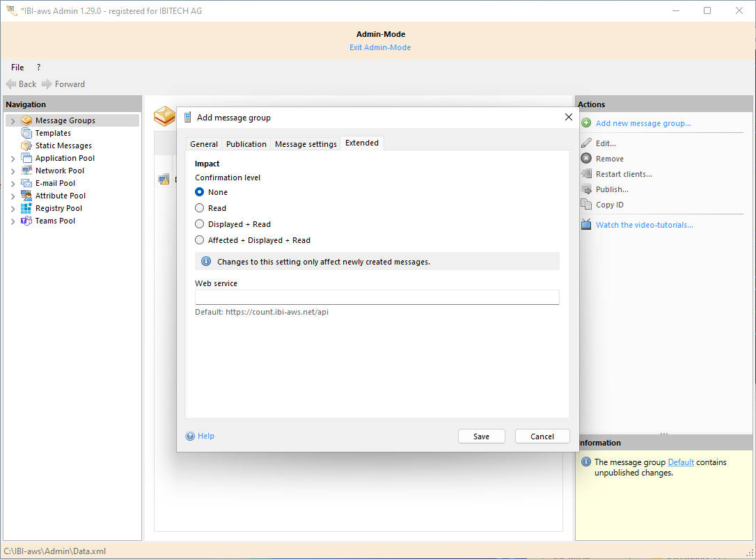Screen dimensions: 756x559
Task: Click the Templates icon in navigation tree
Action: 26,133
